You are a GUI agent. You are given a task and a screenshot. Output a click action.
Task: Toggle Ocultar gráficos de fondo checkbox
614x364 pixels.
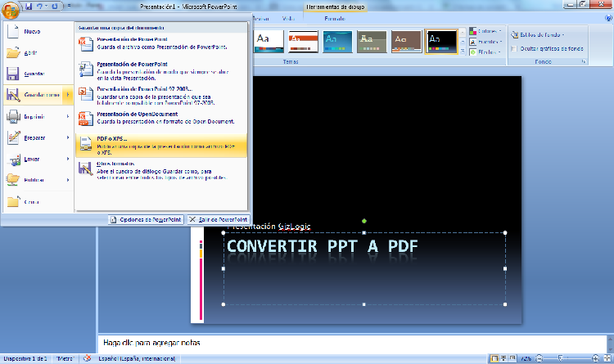[514, 49]
